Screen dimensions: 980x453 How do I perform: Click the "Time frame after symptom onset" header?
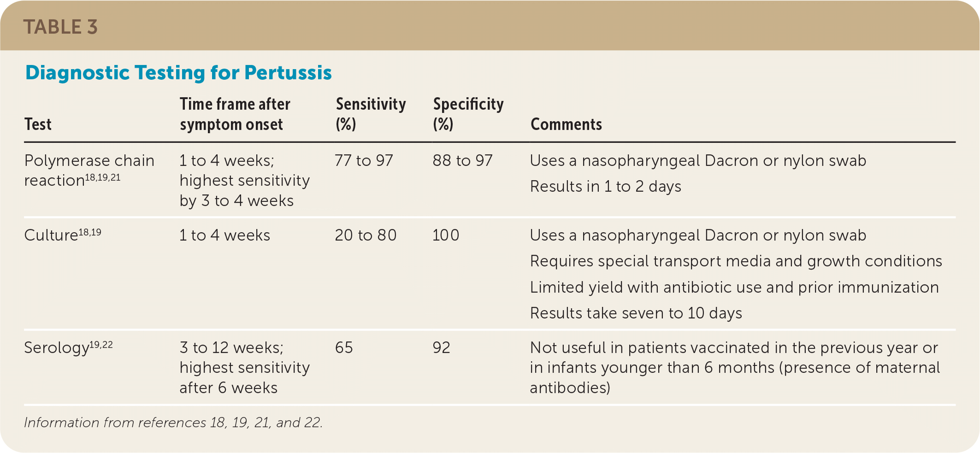click(235, 114)
